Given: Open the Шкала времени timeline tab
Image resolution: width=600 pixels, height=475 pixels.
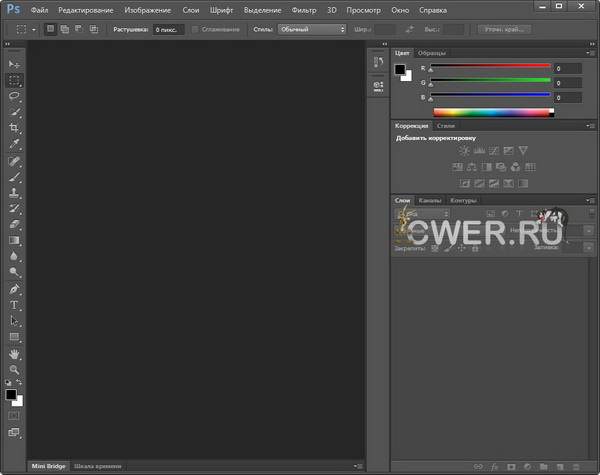Looking at the screenshot, I should coord(98,466).
